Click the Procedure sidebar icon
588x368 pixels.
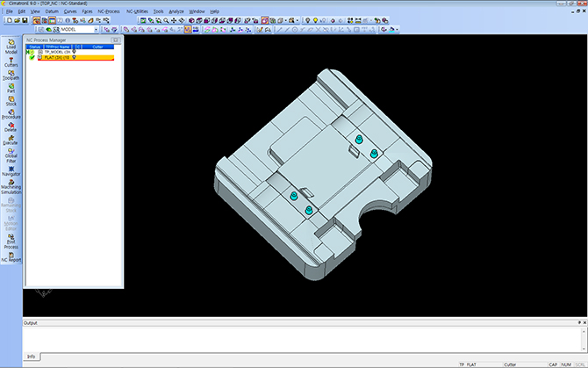pyautogui.click(x=11, y=112)
